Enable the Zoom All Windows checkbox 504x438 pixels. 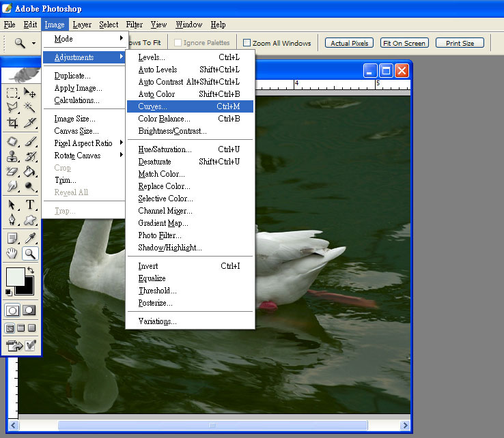pyautogui.click(x=247, y=43)
